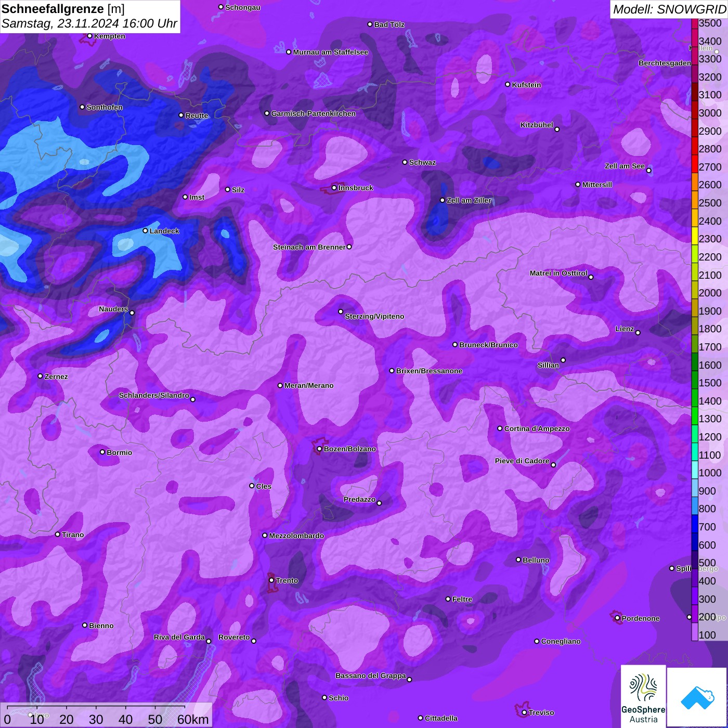
Task: Click the Cittadella label
Action: [441, 718]
